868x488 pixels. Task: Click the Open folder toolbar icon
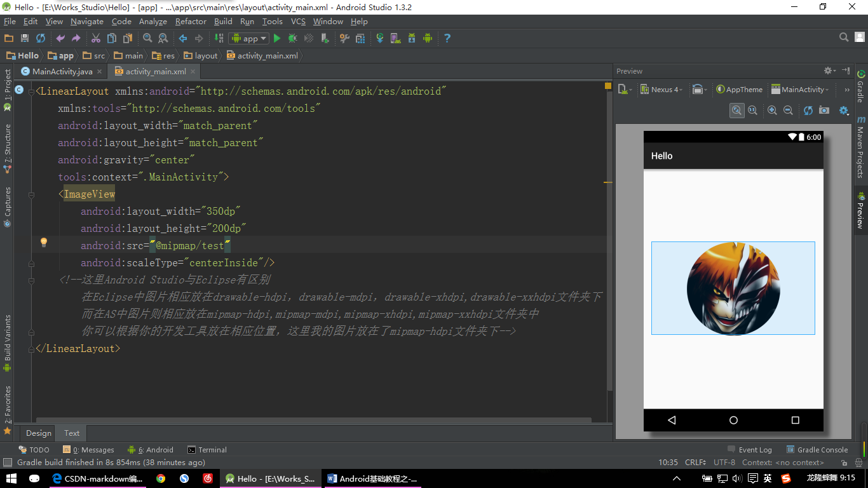click(x=9, y=38)
